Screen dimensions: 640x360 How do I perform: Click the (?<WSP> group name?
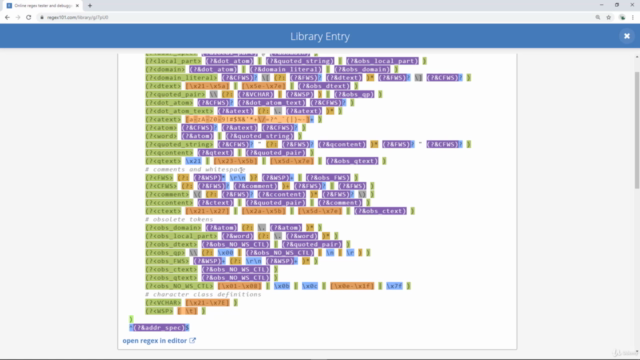click(159, 311)
